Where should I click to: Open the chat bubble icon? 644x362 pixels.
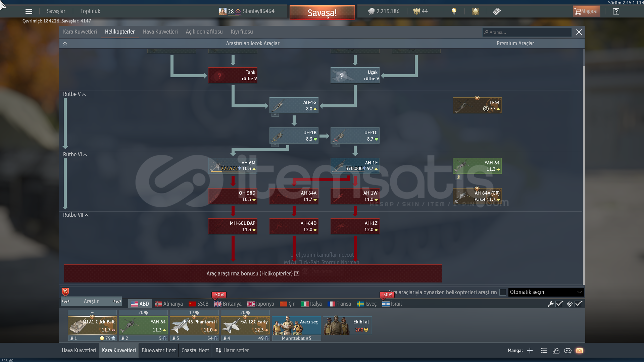(568, 351)
